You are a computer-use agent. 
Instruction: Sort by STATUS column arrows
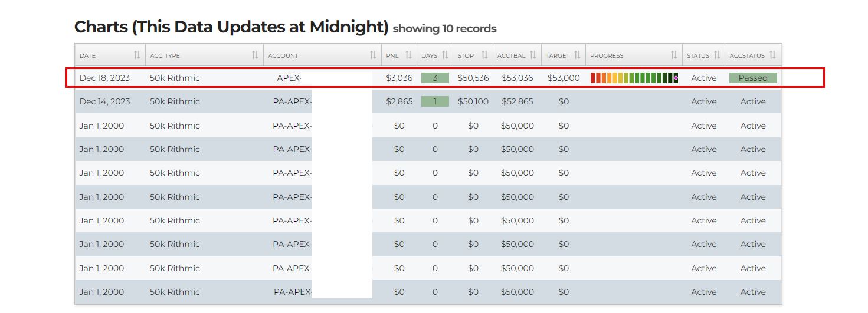(x=717, y=55)
